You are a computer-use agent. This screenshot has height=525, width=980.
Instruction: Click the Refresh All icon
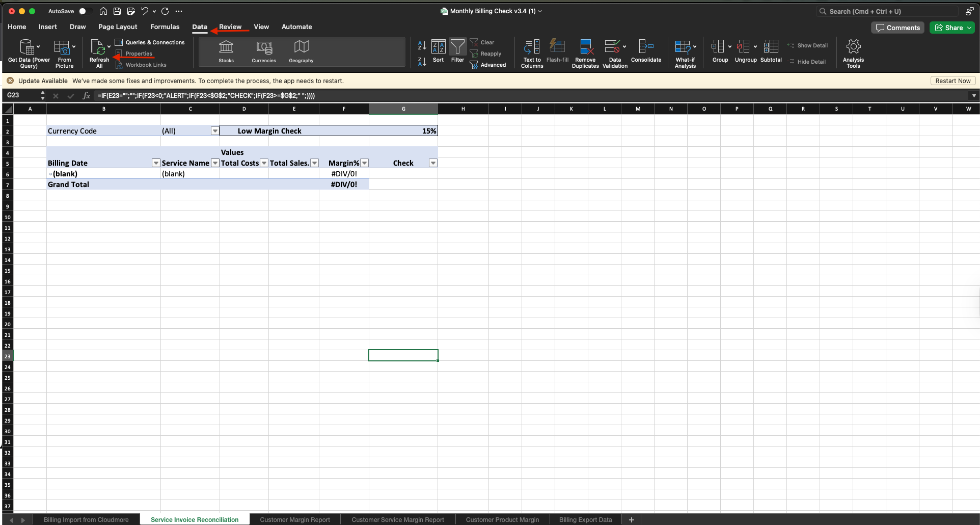98,48
